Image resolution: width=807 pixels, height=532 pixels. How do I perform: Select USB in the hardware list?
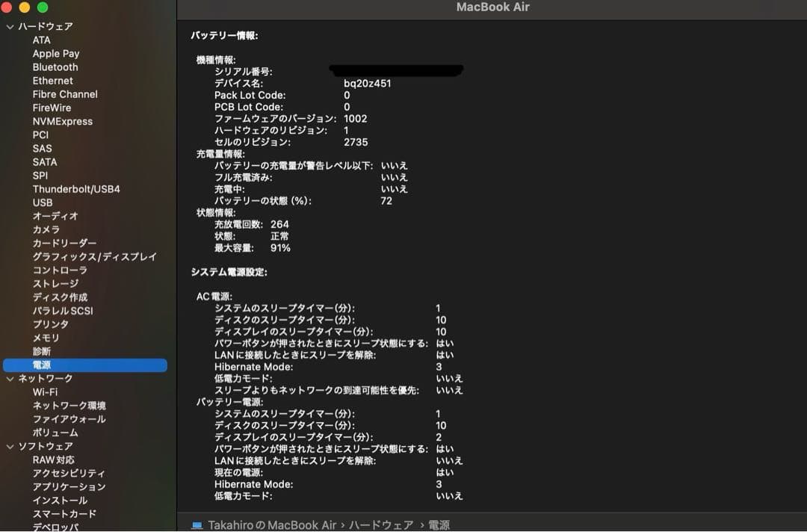tap(42, 202)
